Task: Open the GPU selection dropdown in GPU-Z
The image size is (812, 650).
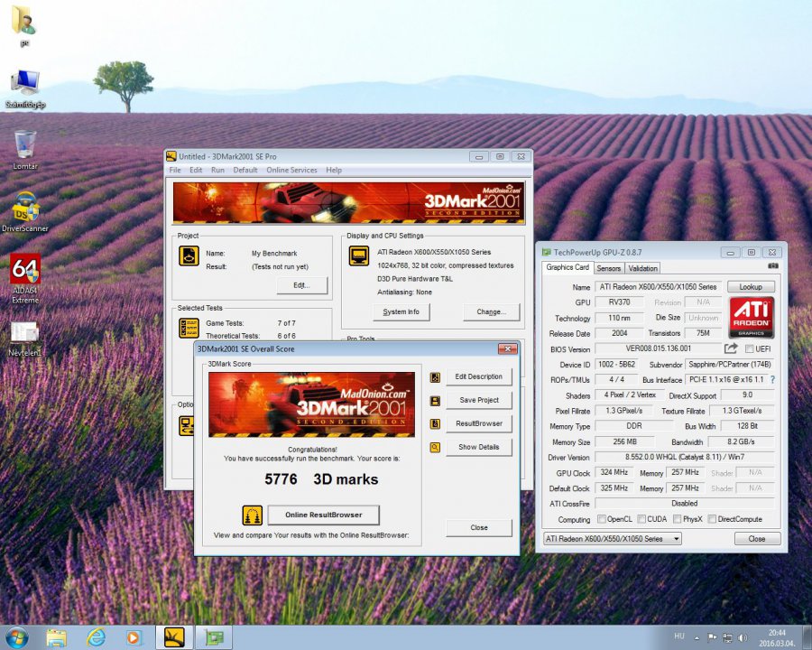Action: point(612,539)
